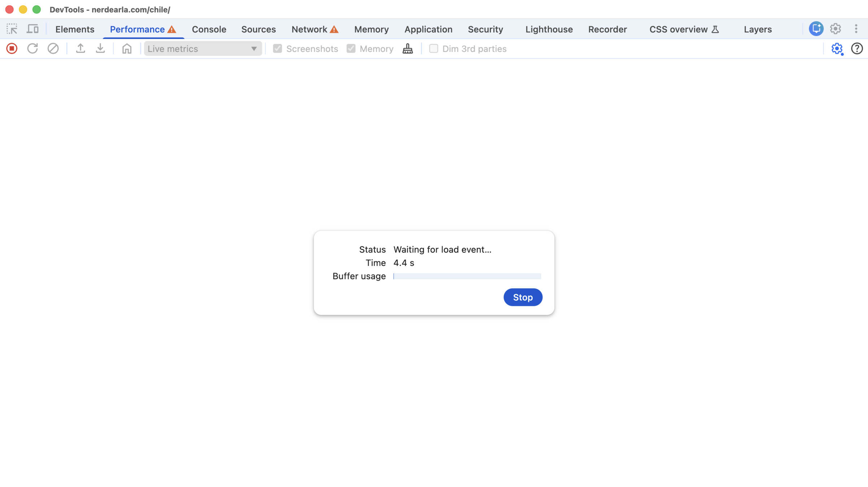This screenshot has height=487, width=868.
Task: Toggle the Memory checkbox
Action: (x=351, y=49)
